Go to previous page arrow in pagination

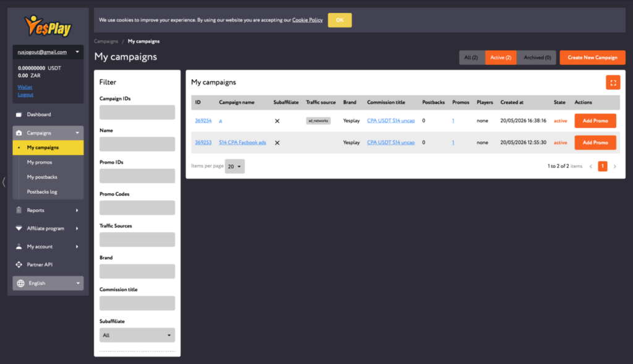pyautogui.click(x=590, y=166)
